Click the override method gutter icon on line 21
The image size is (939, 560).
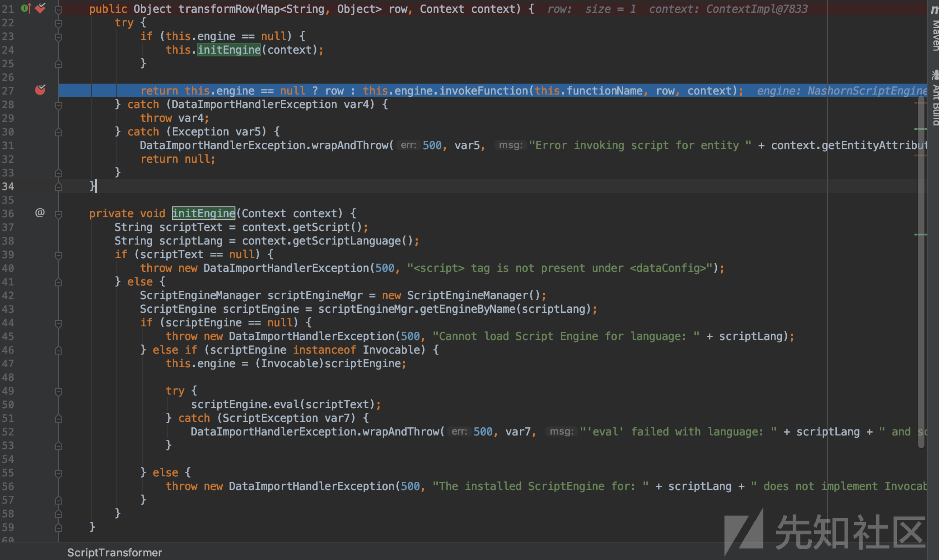tap(26, 8)
